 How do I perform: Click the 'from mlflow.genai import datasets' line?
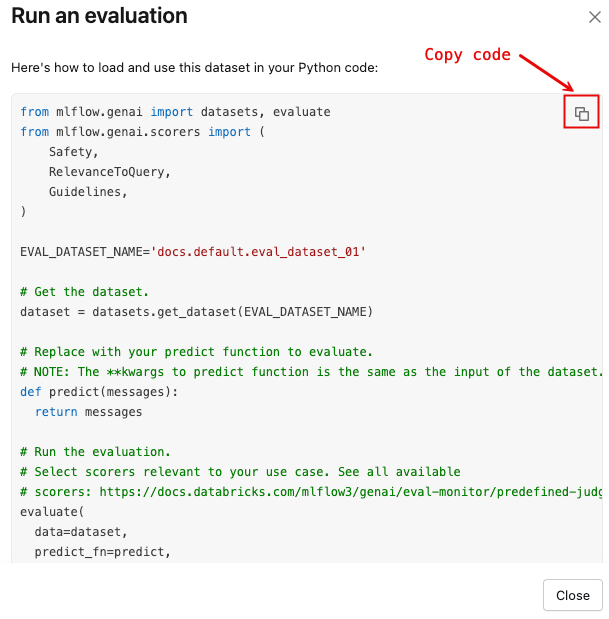pyautogui.click(x=175, y=112)
